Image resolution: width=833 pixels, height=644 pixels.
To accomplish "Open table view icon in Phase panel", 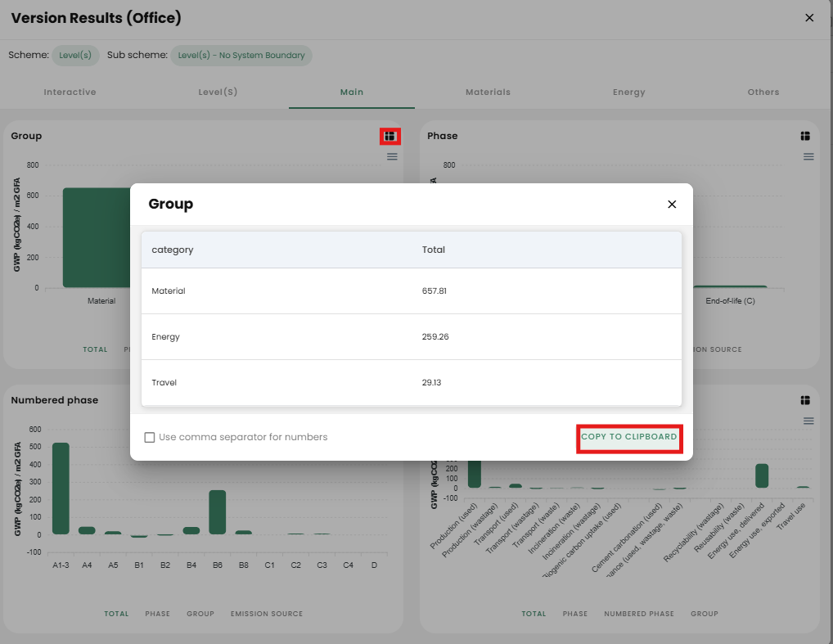I will [x=805, y=136].
